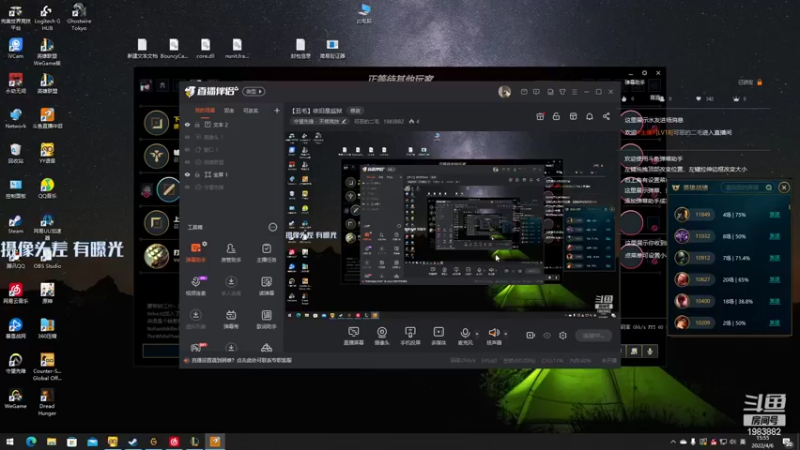Collapse the 工具箱 toolbox section

click(272, 227)
